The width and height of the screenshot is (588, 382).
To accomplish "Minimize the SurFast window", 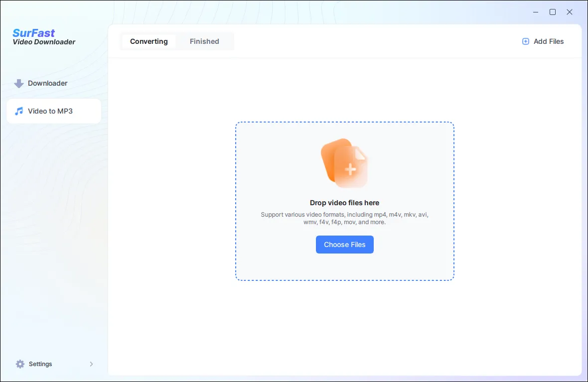I will [x=536, y=12].
